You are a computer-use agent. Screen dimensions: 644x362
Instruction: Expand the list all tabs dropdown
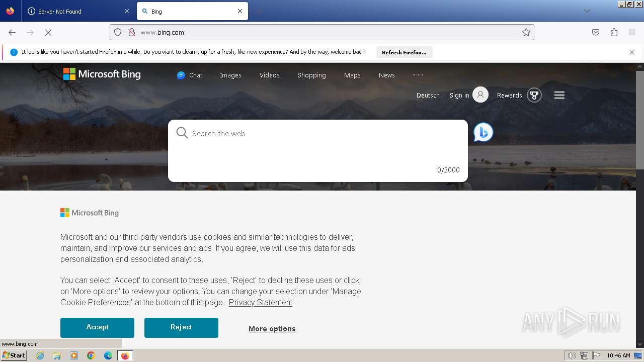pyautogui.click(x=587, y=11)
